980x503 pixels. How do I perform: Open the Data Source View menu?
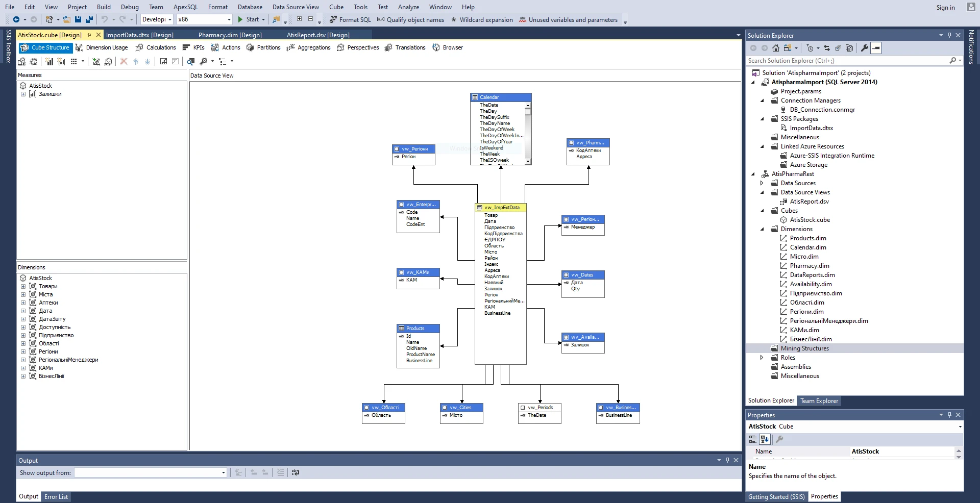296,7
